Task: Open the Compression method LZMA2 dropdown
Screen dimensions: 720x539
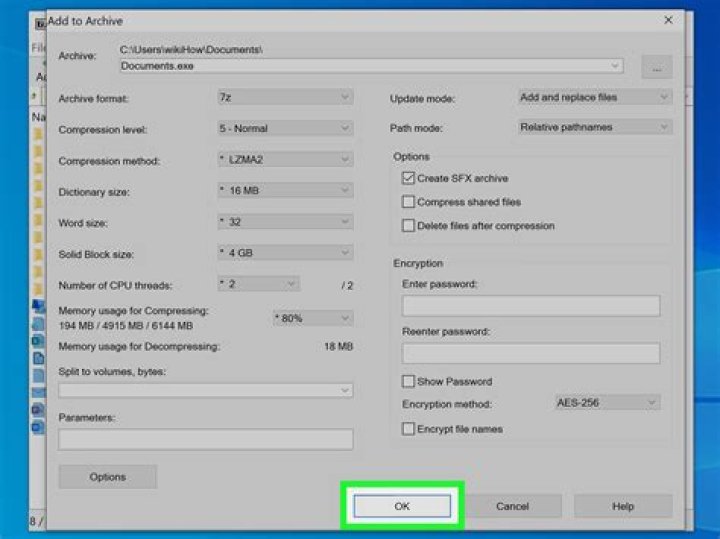Action: click(x=284, y=160)
